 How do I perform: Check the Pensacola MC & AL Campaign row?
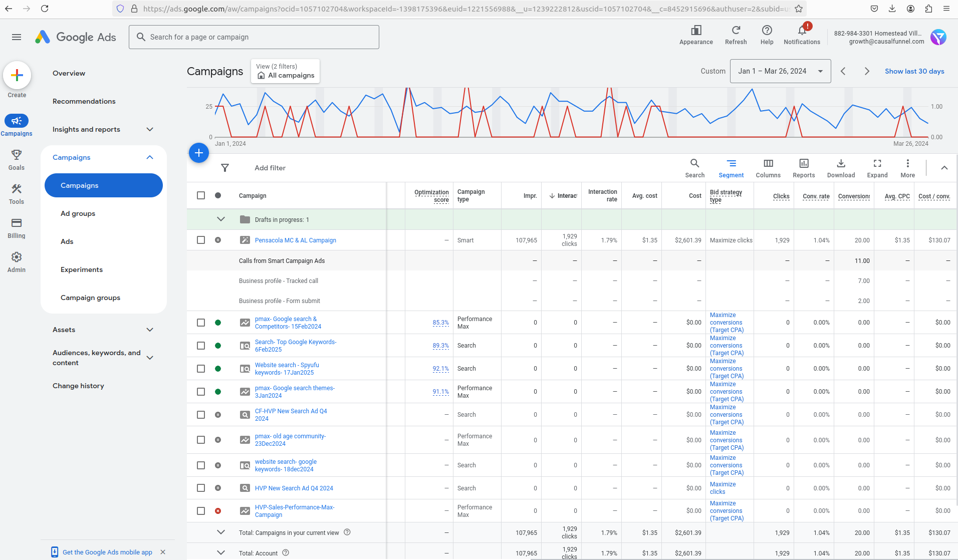point(201,240)
